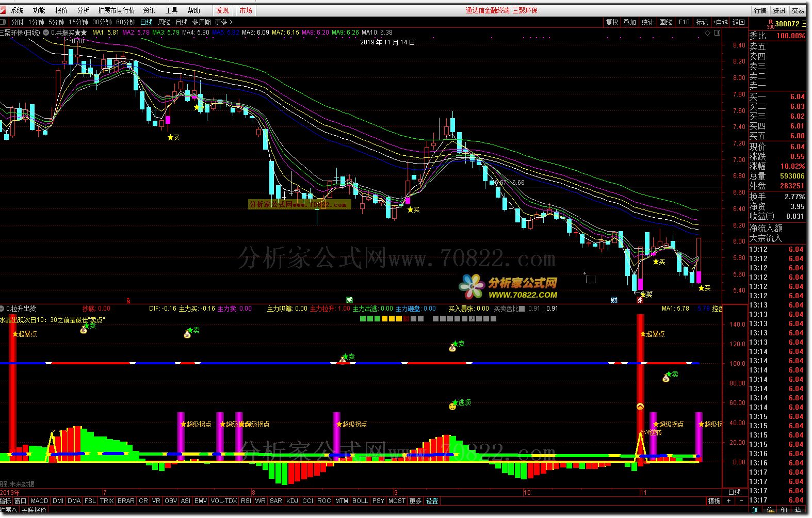Select the 15分钟 period
Screen dimensions: 812x518
tap(78, 22)
